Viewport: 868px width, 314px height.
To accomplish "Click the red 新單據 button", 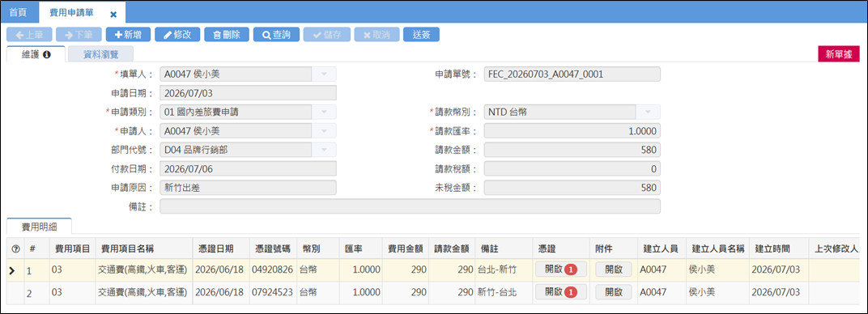I will point(838,54).
